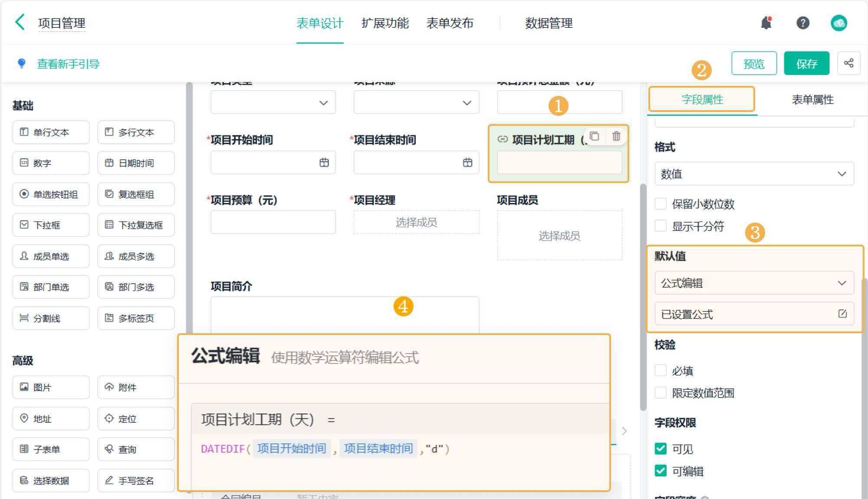Open the 默认值 公式编辑 dropdown
The width and height of the screenshot is (868, 499).
[x=754, y=283]
